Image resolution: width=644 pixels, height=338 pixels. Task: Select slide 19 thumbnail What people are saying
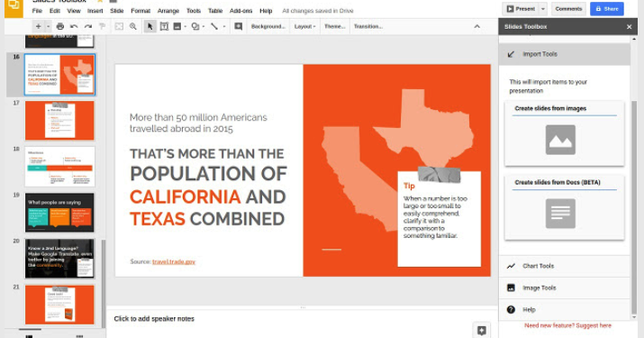59,213
